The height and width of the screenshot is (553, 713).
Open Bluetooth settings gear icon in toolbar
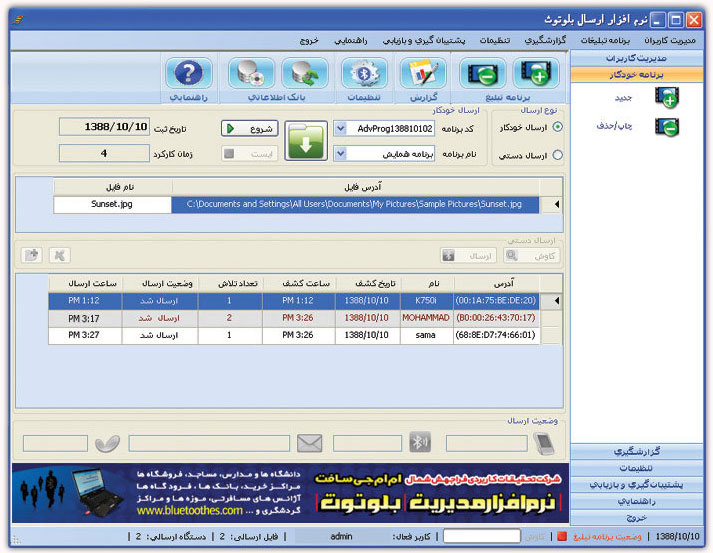(x=364, y=73)
